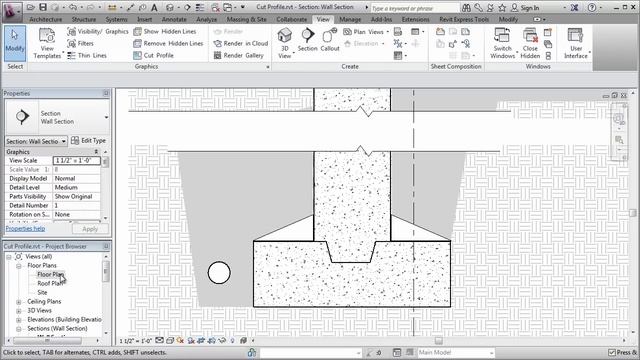Click the Switch Windows button
This screenshot has height=360, width=640.
point(502,43)
